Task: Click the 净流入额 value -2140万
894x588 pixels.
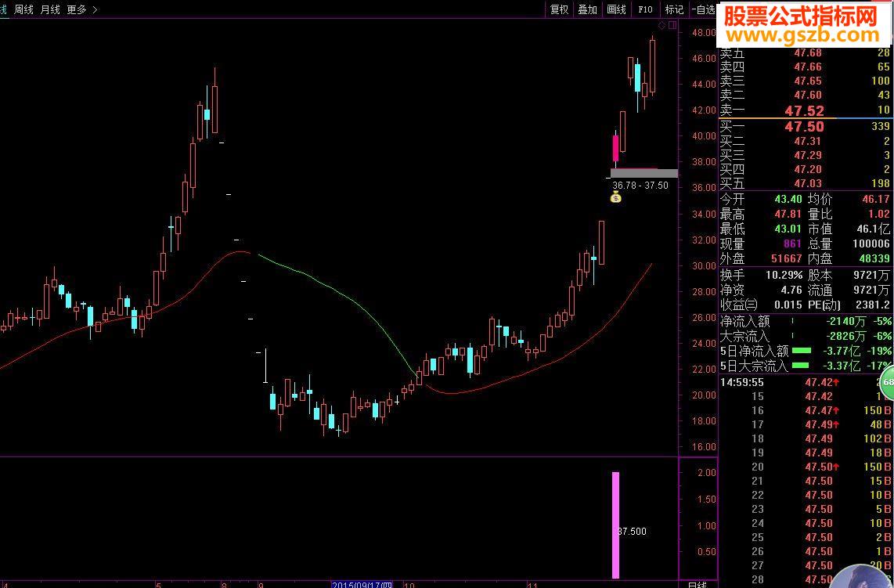Action: point(847,322)
